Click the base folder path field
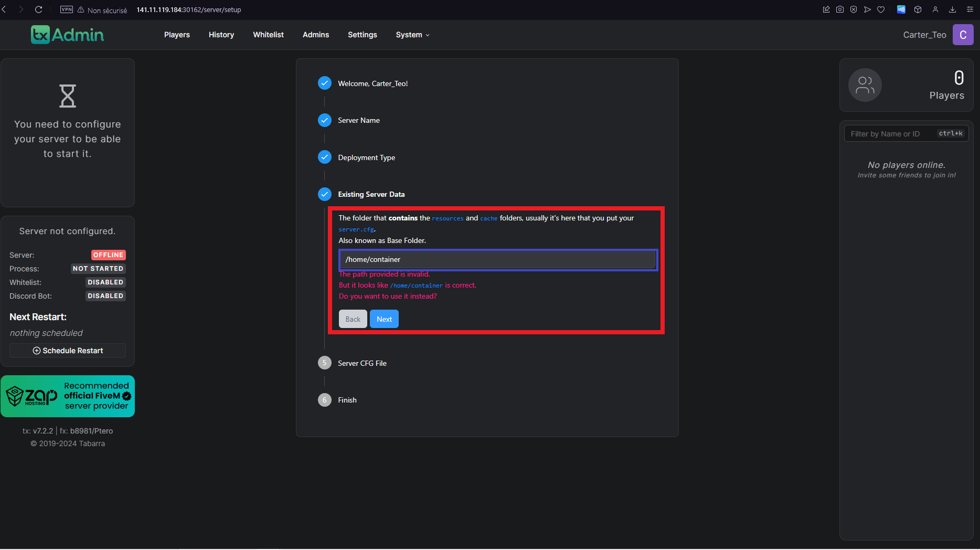 pyautogui.click(x=498, y=259)
